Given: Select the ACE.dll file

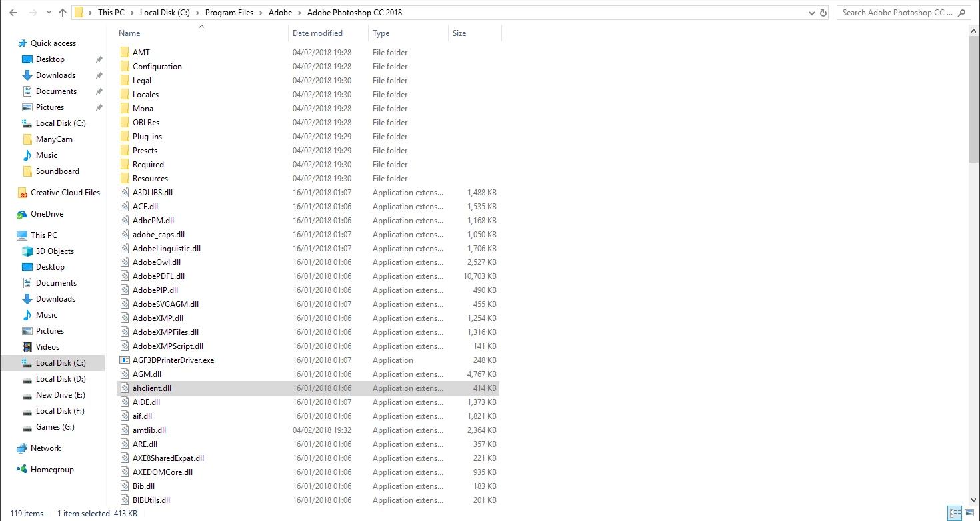Looking at the screenshot, I should (x=145, y=207).
